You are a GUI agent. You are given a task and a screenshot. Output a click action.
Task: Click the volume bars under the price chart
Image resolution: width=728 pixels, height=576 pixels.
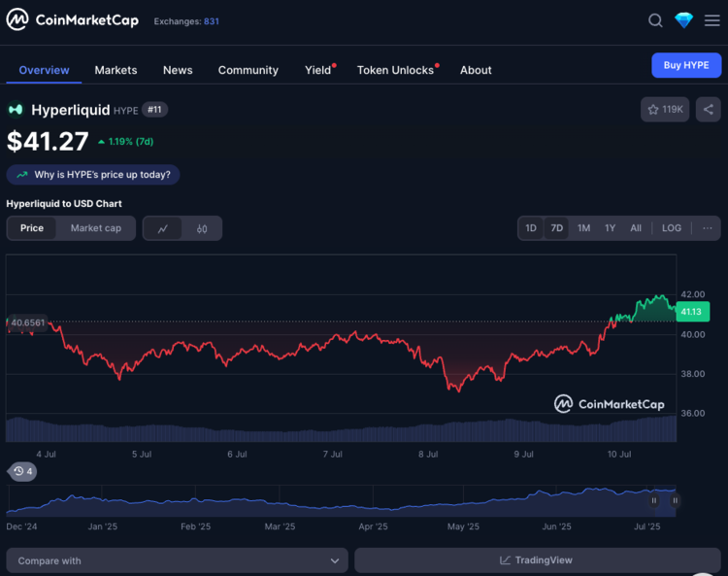point(341,429)
